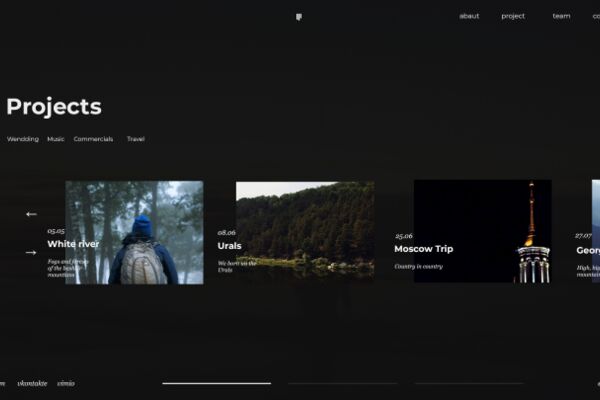Open the team navigation link
The image size is (600, 400).
tap(561, 16)
